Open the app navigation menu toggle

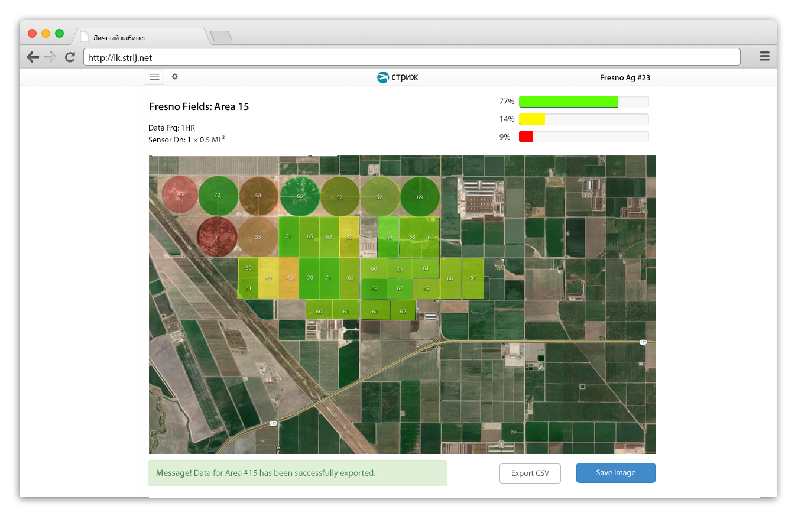click(x=154, y=77)
